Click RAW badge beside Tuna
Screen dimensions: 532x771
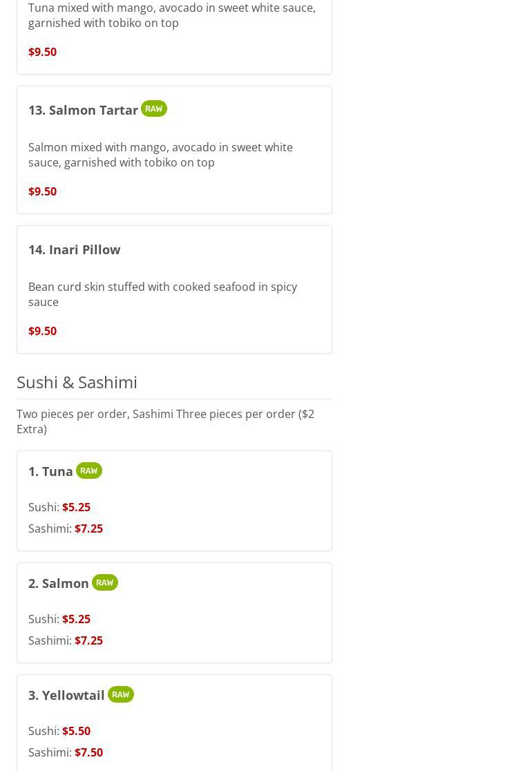(x=89, y=470)
